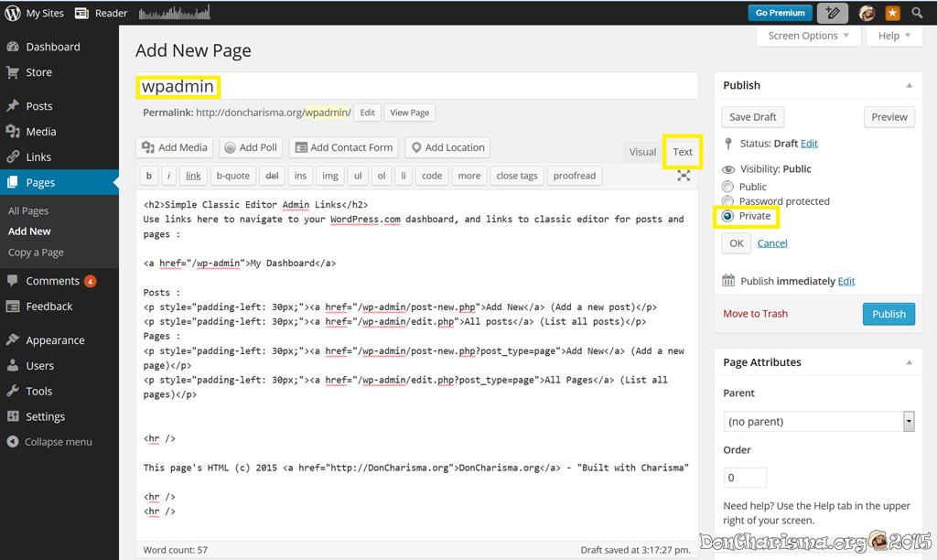Click the Collapse menu arrow icon
Image resolution: width=937 pixels, height=560 pixels.
click(x=13, y=442)
